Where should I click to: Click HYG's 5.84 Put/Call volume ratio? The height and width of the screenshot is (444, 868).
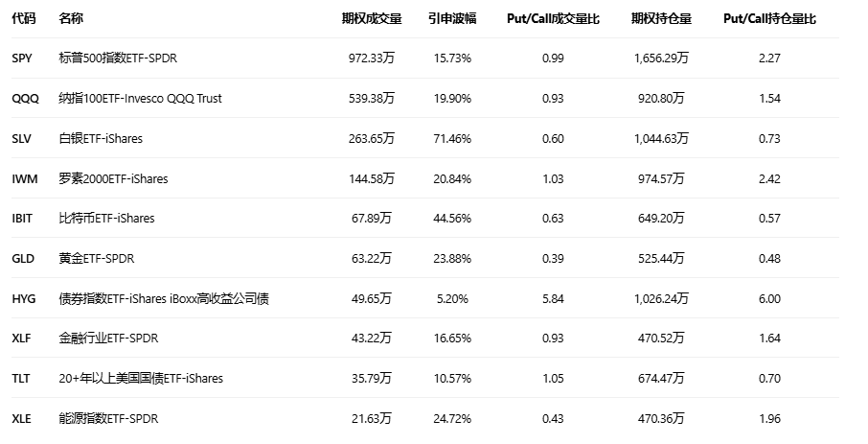coord(553,299)
